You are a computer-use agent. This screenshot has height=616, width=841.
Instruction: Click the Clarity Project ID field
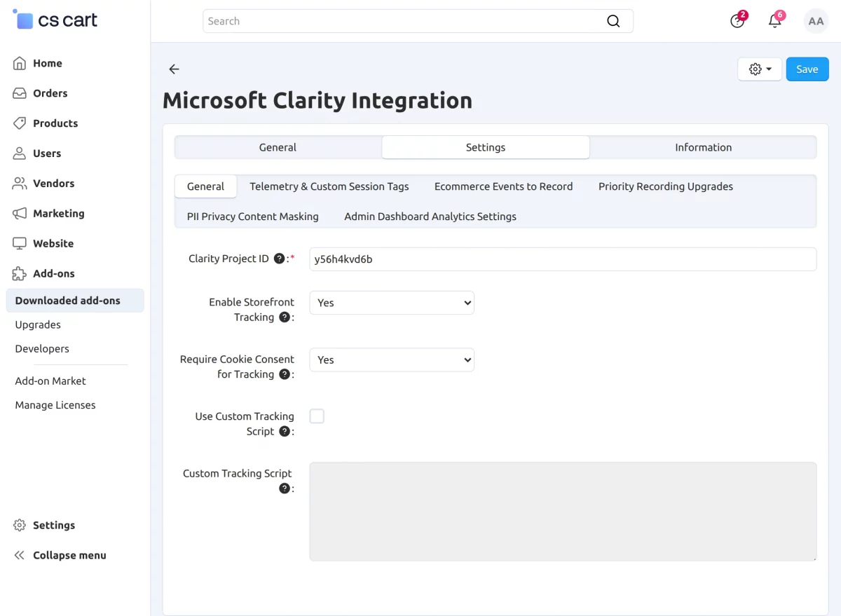pyautogui.click(x=563, y=259)
